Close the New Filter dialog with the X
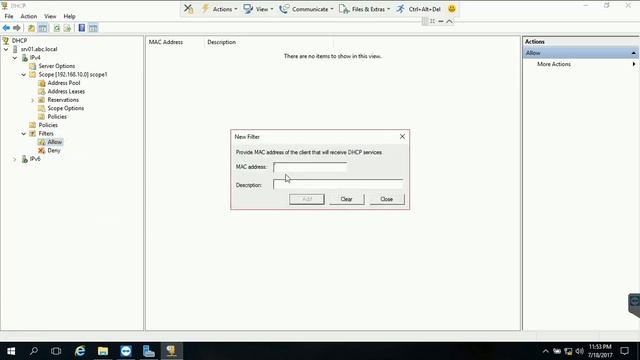 tap(402, 136)
